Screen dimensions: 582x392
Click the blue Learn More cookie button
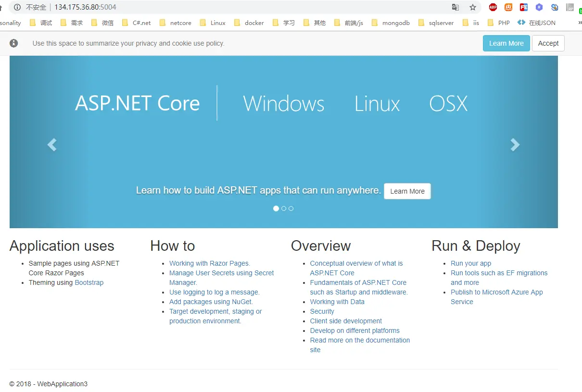click(x=506, y=43)
